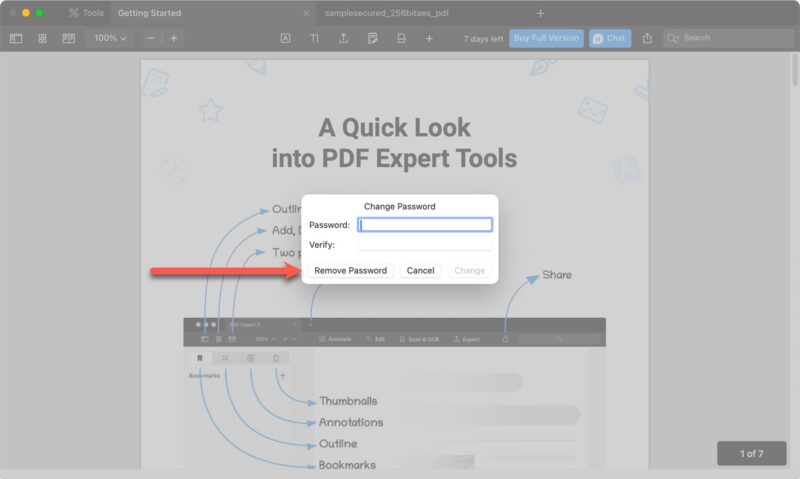Add a new tab with plus
This screenshot has height=479, width=800.
pos(540,13)
